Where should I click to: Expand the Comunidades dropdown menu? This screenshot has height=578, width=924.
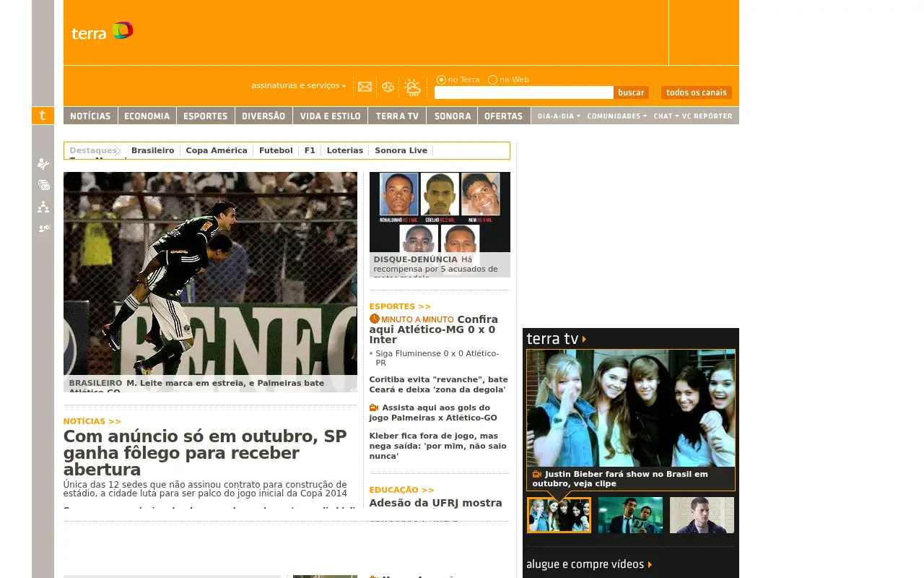617,116
